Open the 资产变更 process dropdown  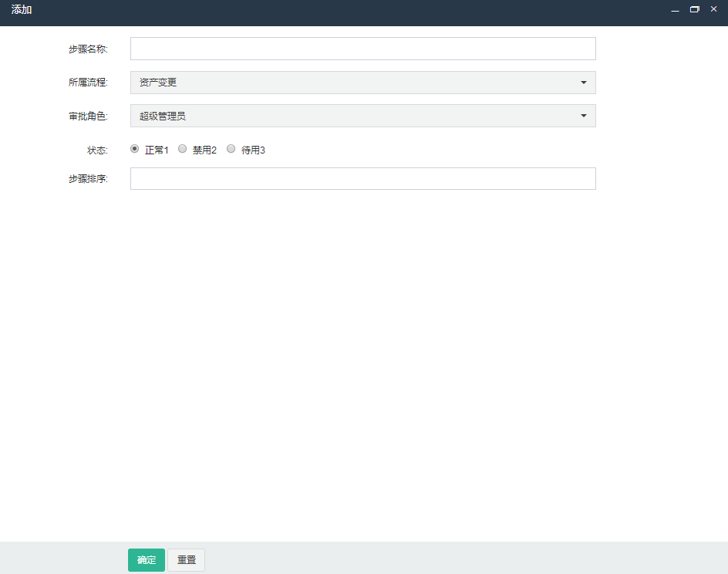[362, 83]
